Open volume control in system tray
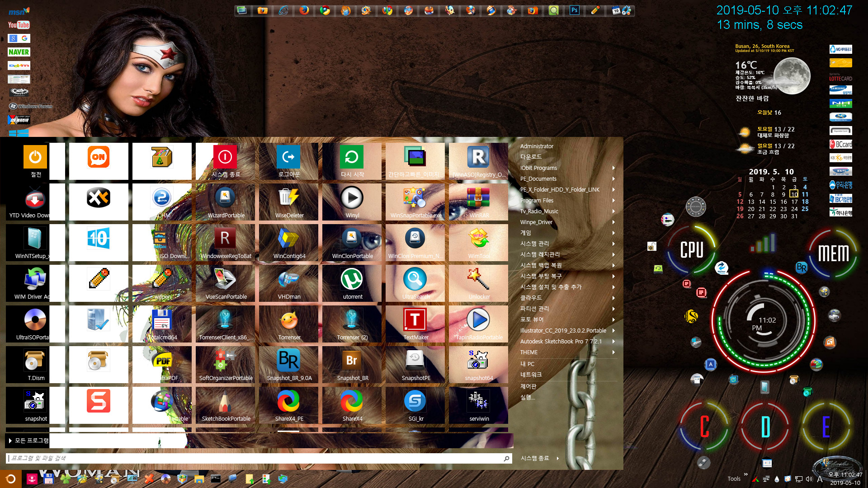 tap(809, 479)
